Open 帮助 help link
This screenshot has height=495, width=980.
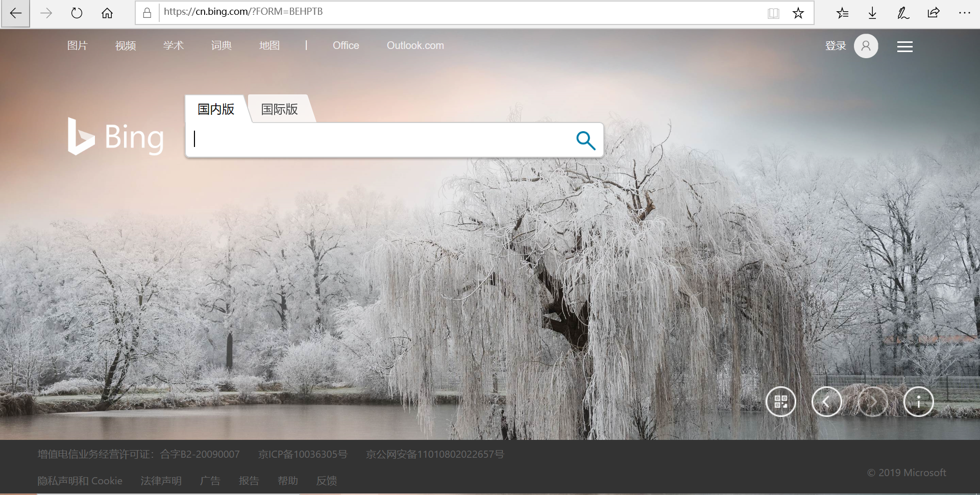pyautogui.click(x=287, y=481)
